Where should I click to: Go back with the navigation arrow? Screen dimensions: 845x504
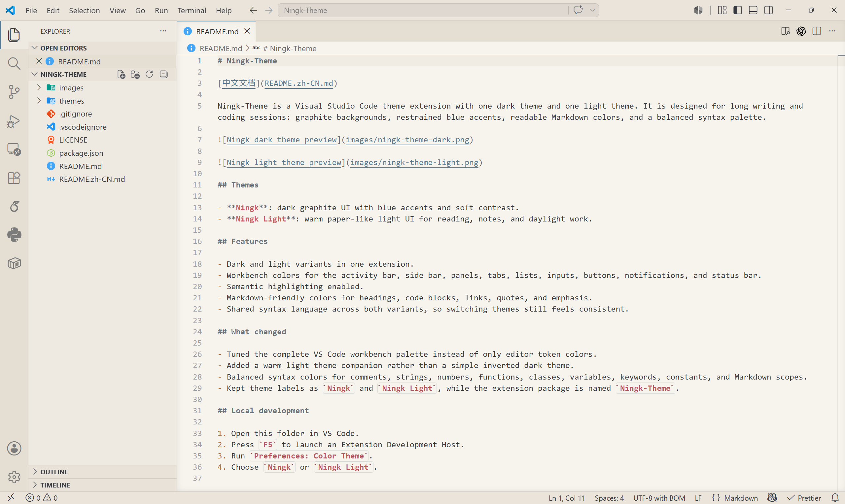click(x=253, y=11)
